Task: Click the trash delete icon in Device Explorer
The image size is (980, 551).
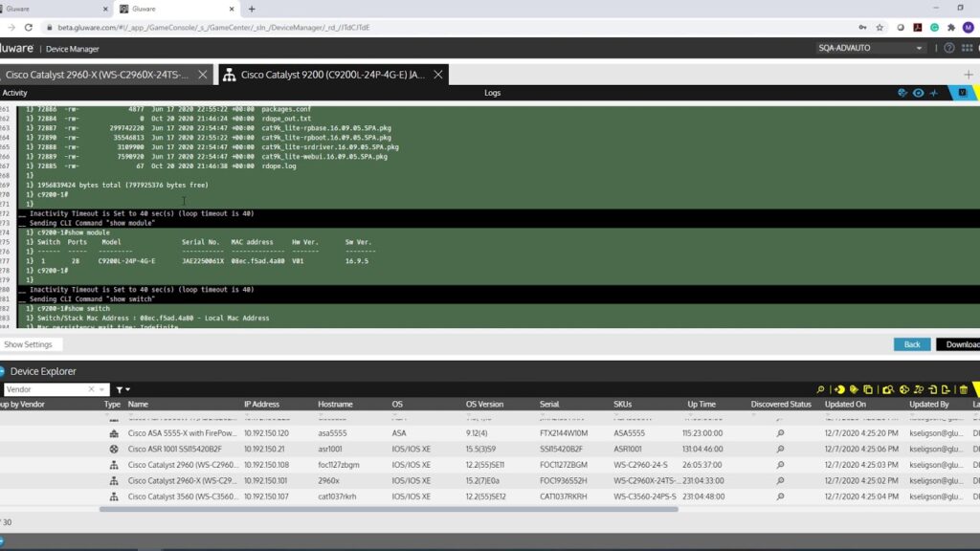Action: click(964, 390)
